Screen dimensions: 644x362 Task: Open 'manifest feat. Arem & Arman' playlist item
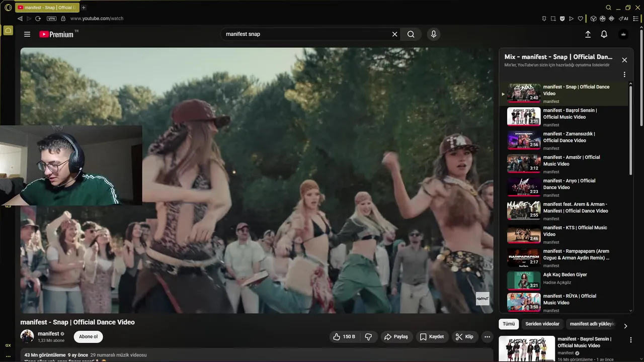tap(563, 211)
